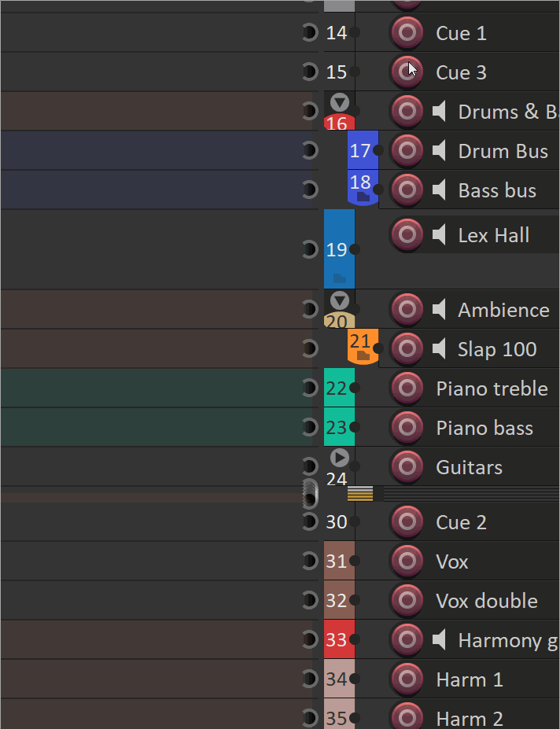Viewport: 560px width, 729px height.
Task: Record-arm the Vox track
Action: click(x=407, y=561)
